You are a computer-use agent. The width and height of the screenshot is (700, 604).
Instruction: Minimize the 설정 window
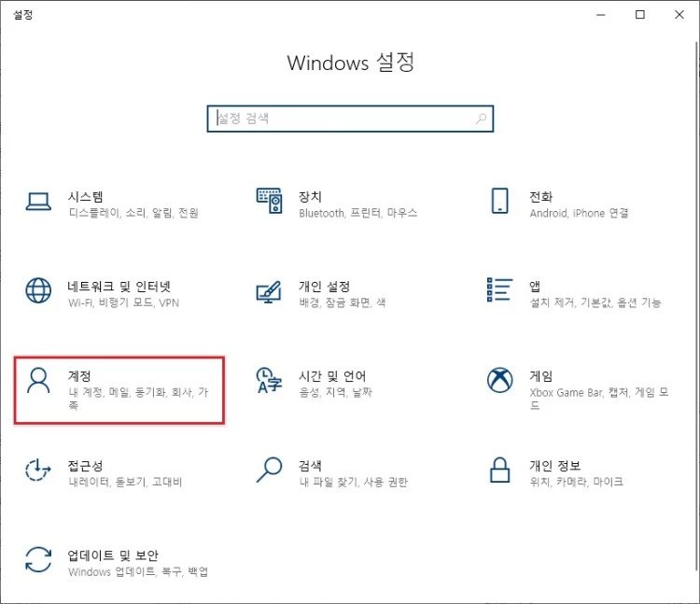(x=601, y=15)
